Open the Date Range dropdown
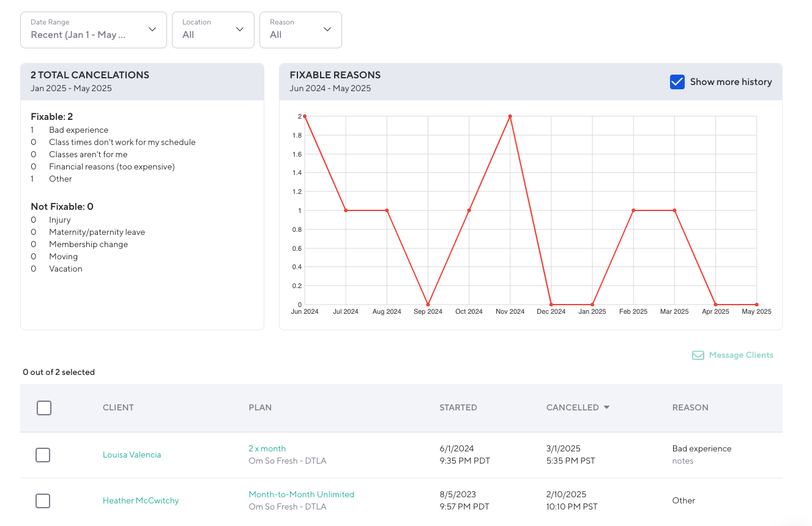 (x=93, y=29)
